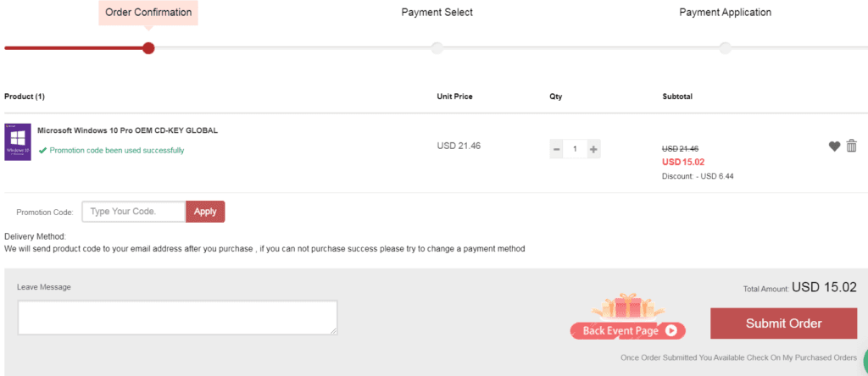Click the Payment Select progress dot
Screen dimensions: 868x376
[x=437, y=48]
